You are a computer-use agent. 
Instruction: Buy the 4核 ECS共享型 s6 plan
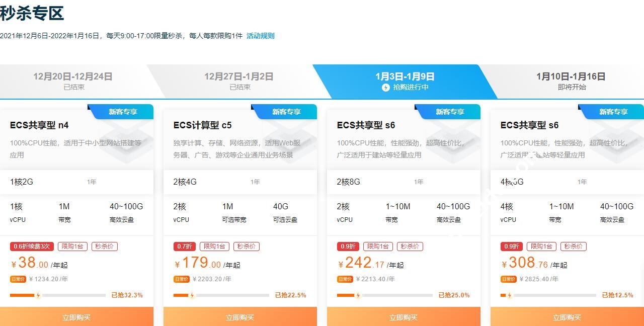click(x=567, y=317)
